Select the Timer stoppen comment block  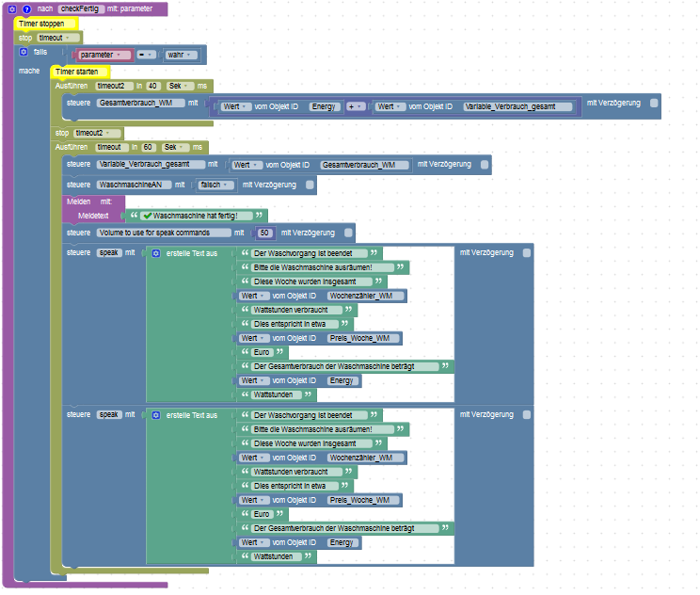pyautogui.click(x=46, y=24)
